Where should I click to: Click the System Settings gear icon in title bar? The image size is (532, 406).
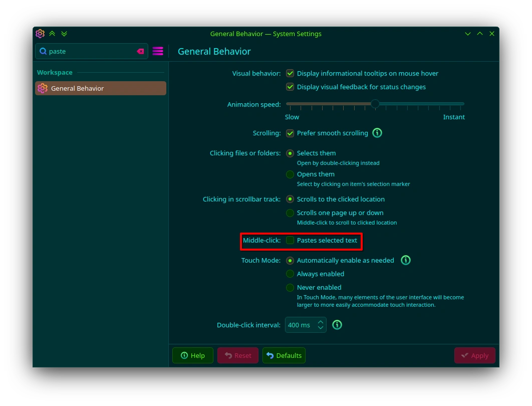[40, 34]
